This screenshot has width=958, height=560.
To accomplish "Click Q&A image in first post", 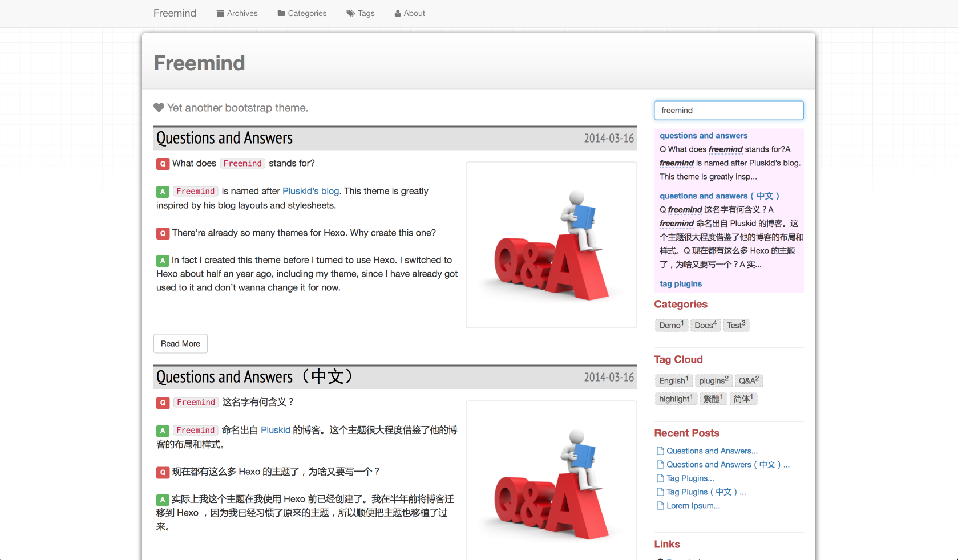I will pos(551,245).
